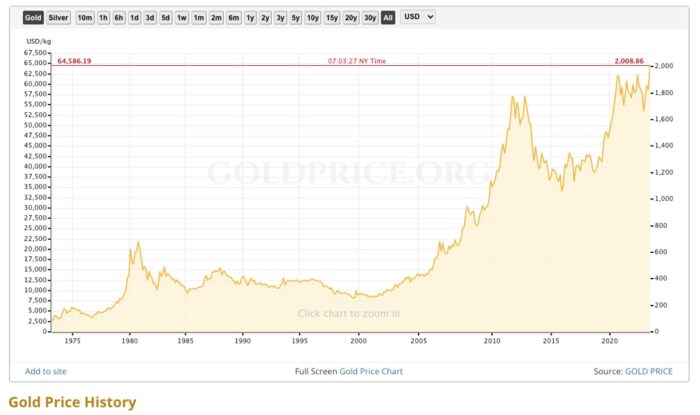Open the Gold Price Chart link
The height and width of the screenshot is (415, 700).
click(x=372, y=371)
